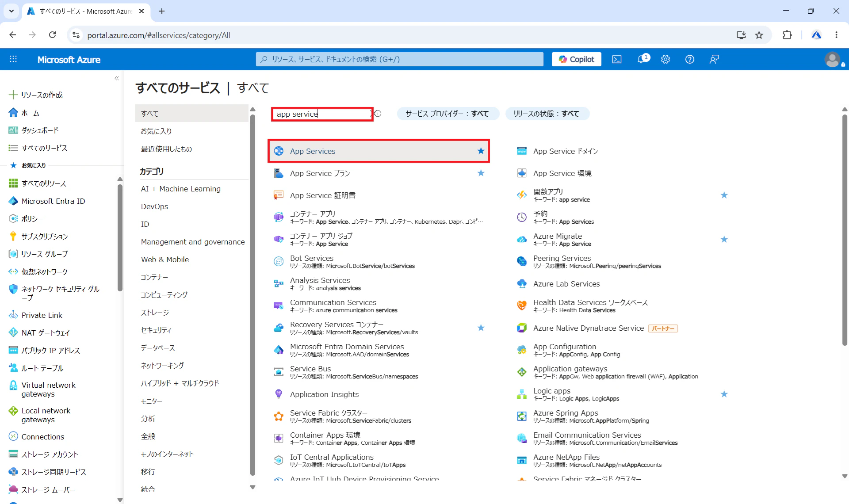849x504 pixels.
Task: Click the Azure Spring Apps icon
Action: pyautogui.click(x=522, y=416)
